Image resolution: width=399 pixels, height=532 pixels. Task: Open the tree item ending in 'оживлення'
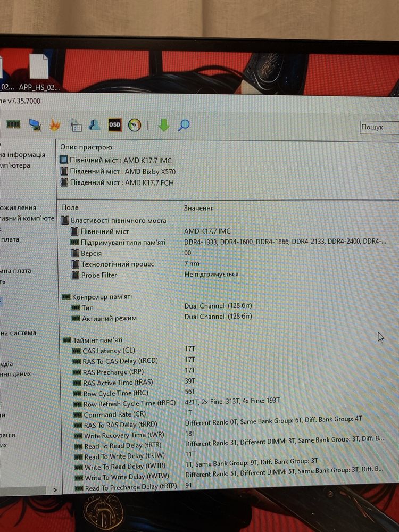click(x=18, y=207)
